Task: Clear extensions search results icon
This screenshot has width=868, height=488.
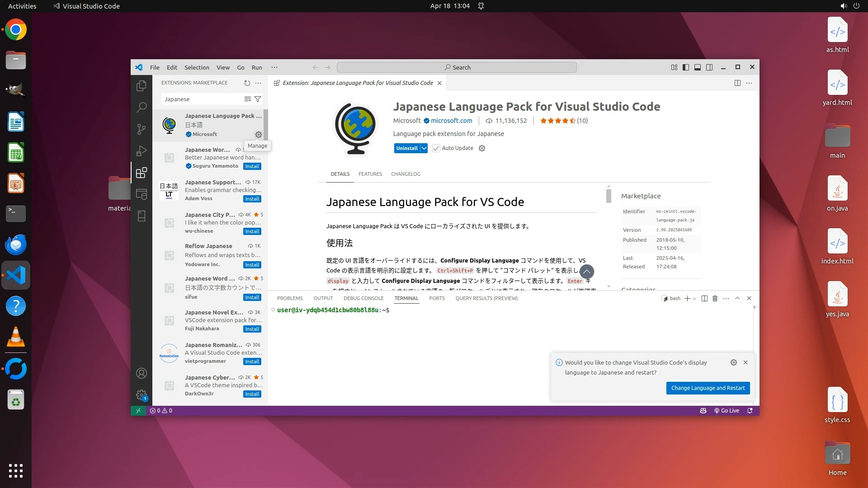Action: [247, 99]
